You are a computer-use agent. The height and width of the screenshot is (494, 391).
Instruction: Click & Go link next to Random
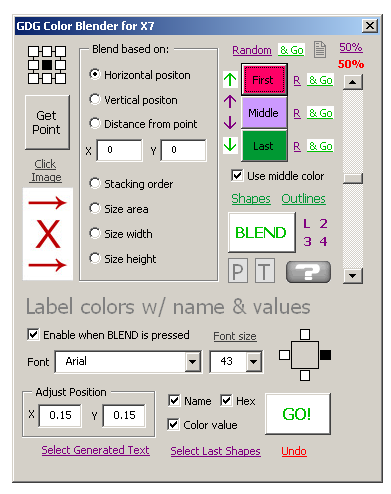click(292, 50)
